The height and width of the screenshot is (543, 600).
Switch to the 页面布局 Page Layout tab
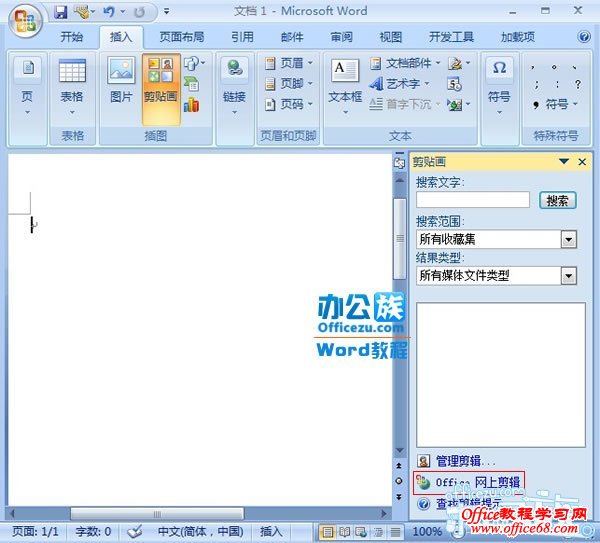[x=182, y=37]
